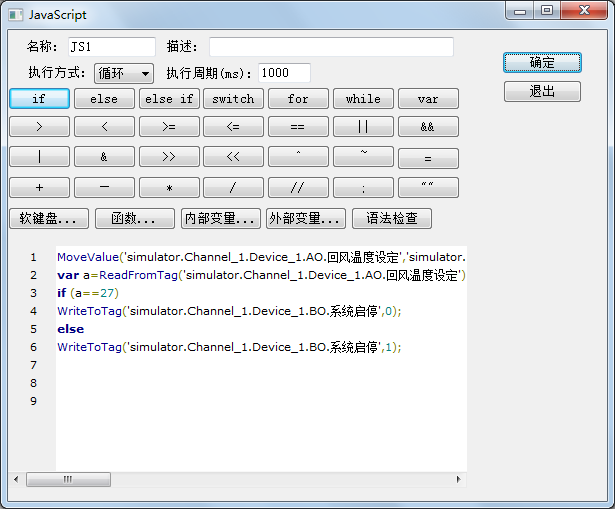Screen dimensions: 615x509
Task: Insert the >= operator
Action: pyautogui.click(x=169, y=127)
